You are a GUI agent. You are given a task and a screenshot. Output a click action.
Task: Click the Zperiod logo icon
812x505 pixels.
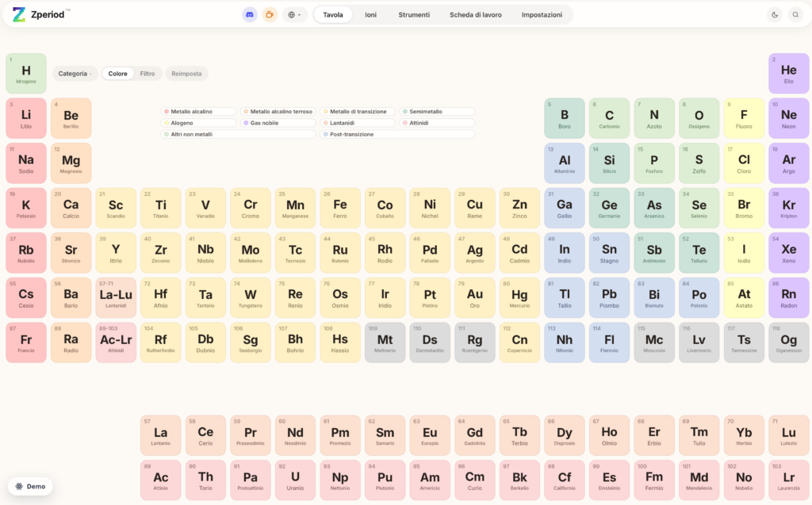(19, 14)
